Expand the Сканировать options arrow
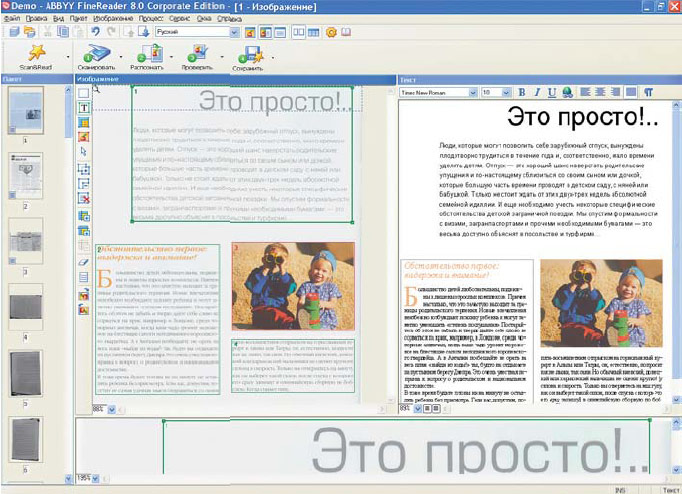The height and width of the screenshot is (494, 682). pyautogui.click(x=120, y=57)
